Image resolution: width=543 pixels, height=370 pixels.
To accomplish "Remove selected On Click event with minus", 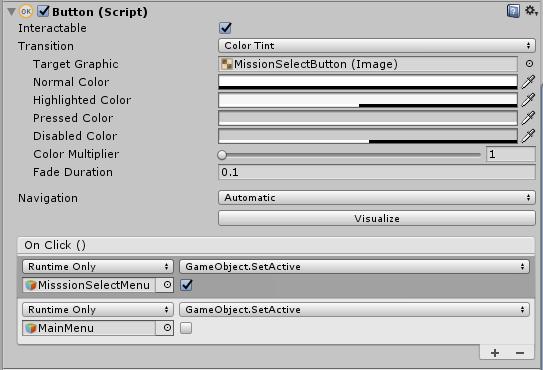I will tap(519, 353).
